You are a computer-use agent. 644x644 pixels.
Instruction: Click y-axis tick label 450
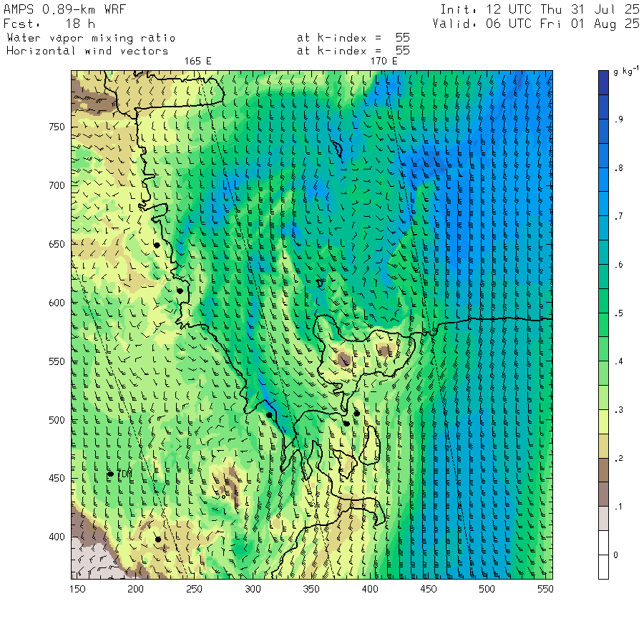coord(57,478)
